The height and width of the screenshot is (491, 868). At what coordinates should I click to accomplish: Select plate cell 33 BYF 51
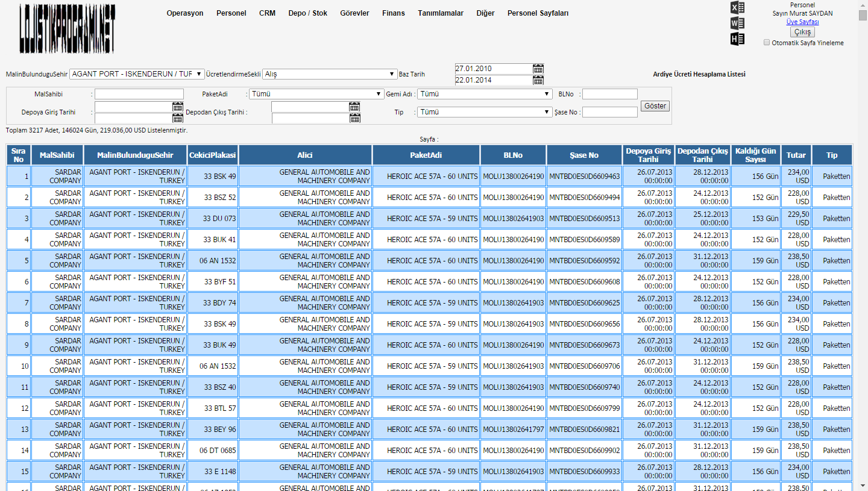pyautogui.click(x=213, y=281)
